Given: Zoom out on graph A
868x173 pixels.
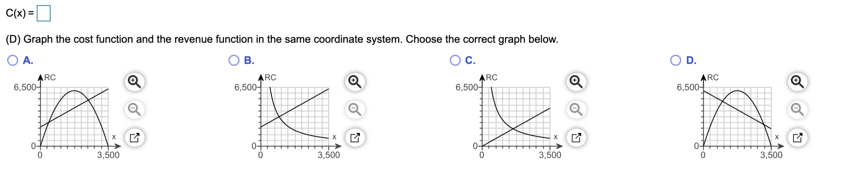Looking at the screenshot, I should [x=135, y=110].
